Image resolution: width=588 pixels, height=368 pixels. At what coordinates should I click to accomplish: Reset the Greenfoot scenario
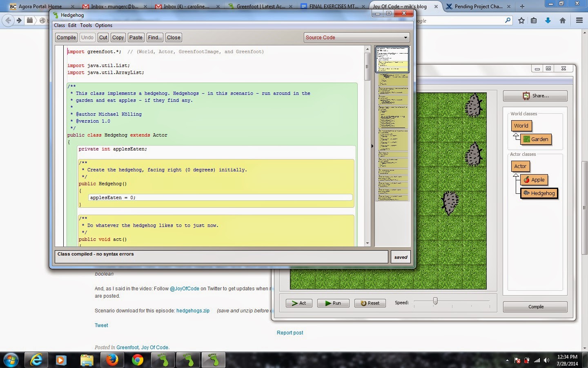[370, 303]
